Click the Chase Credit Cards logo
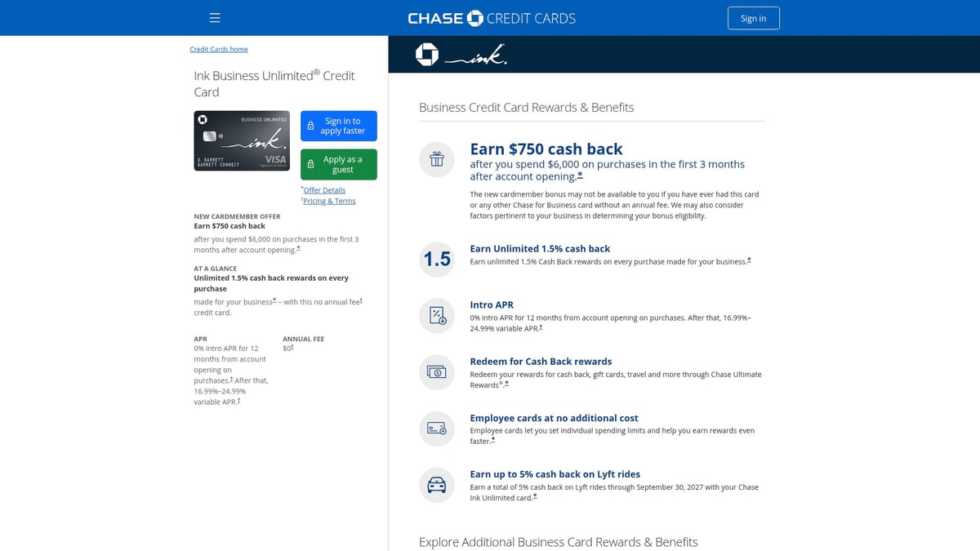The image size is (980, 551). [491, 18]
